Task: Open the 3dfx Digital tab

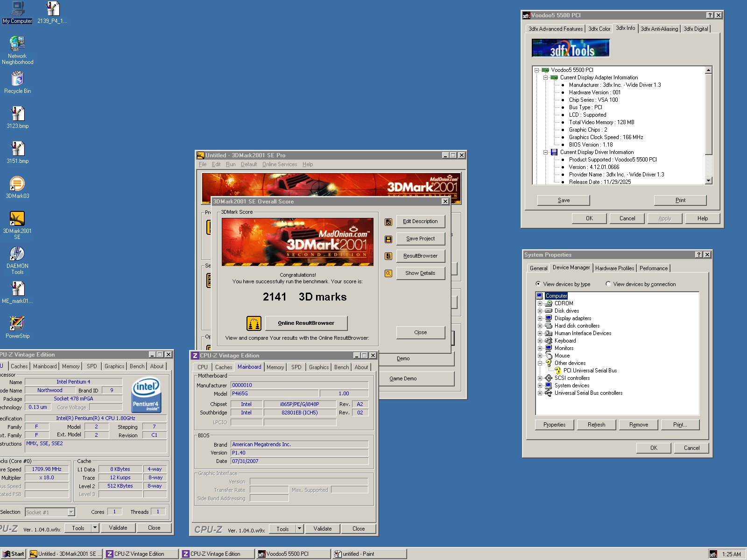Action: coord(696,29)
